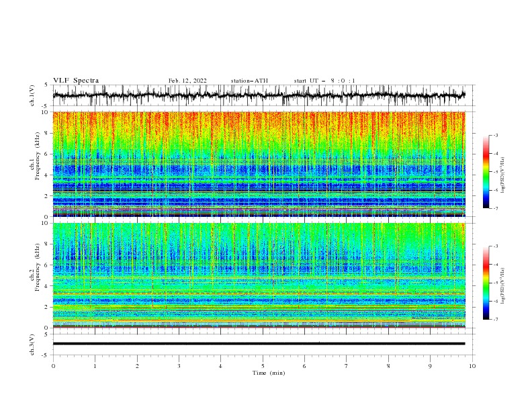Click the flat ch.3 voltage trace

pos(259,344)
